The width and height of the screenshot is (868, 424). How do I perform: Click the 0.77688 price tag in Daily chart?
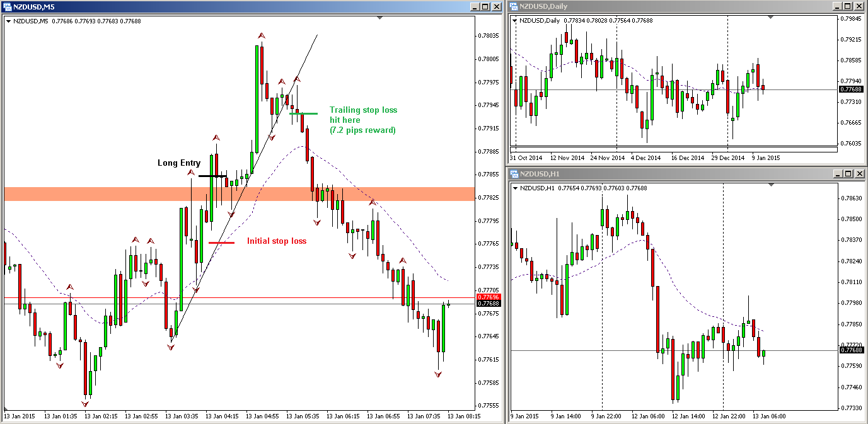(851, 89)
